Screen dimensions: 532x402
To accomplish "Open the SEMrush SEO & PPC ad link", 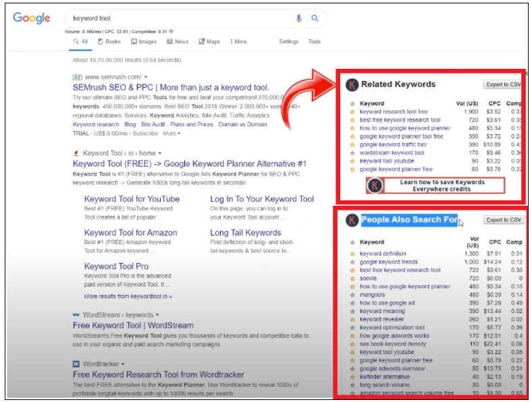I will coord(171,88).
